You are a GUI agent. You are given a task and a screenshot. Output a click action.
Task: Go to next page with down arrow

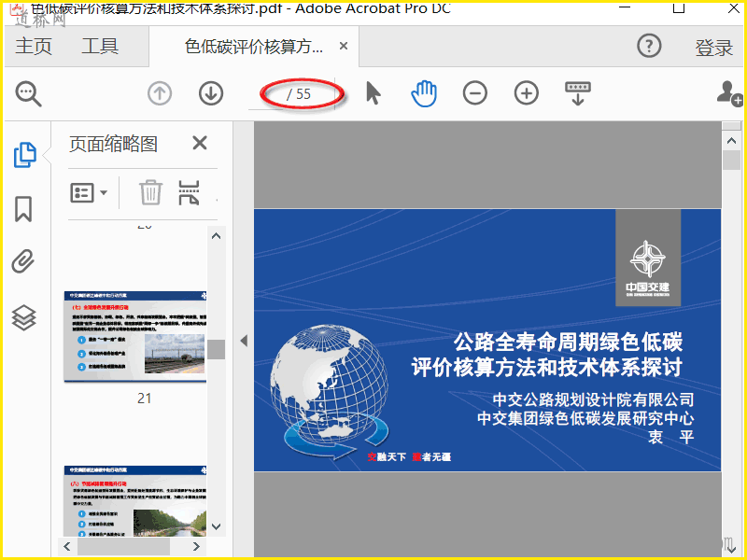click(x=211, y=93)
